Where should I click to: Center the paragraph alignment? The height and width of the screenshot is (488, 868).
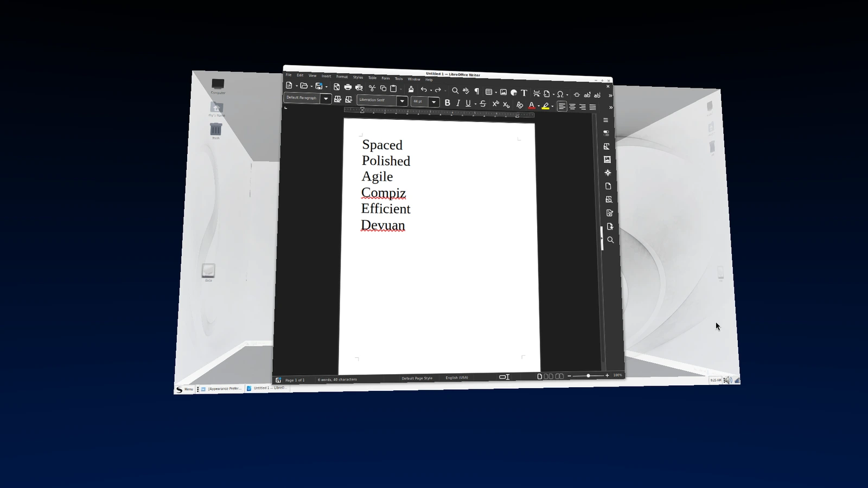click(572, 106)
